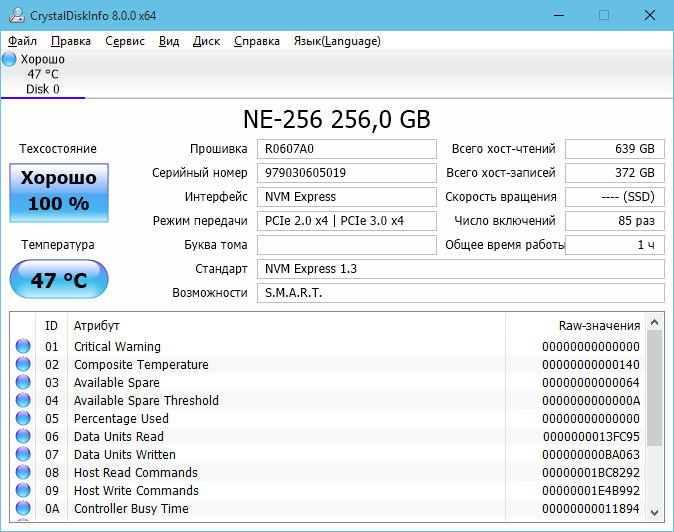The width and height of the screenshot is (674, 532).
Task: Click the status orb for Available Spare row
Action: tap(23, 382)
